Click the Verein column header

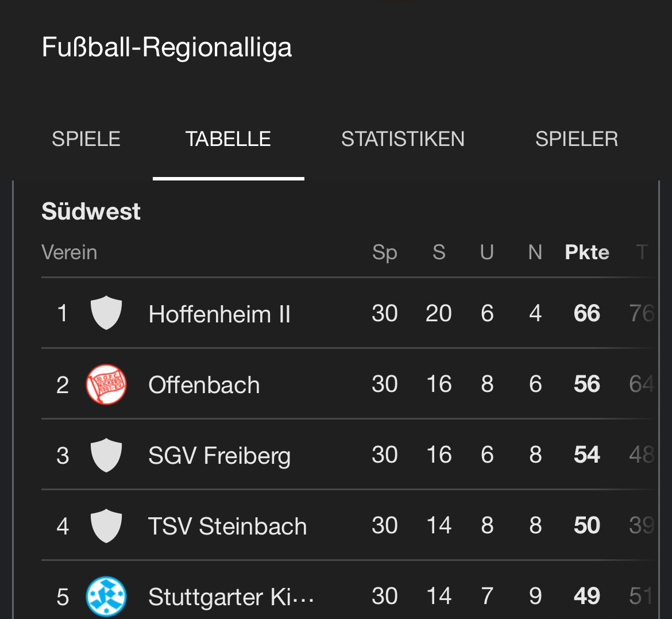click(x=69, y=252)
